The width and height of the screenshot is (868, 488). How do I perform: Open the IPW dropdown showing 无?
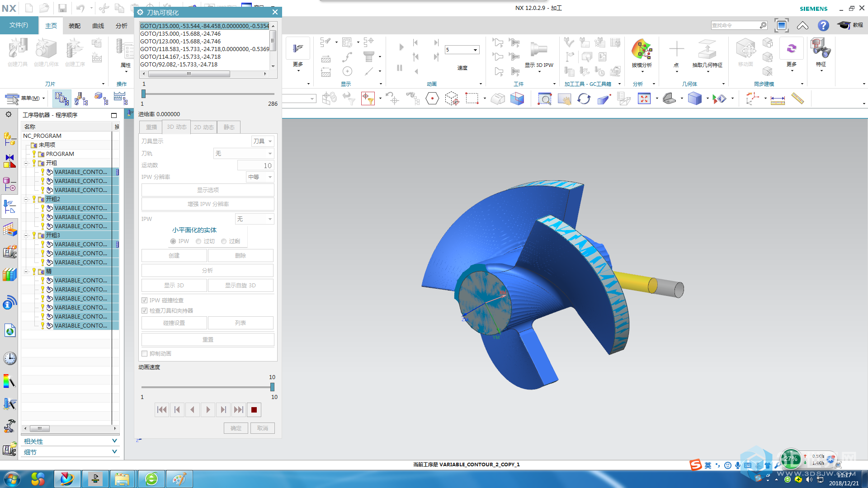255,219
